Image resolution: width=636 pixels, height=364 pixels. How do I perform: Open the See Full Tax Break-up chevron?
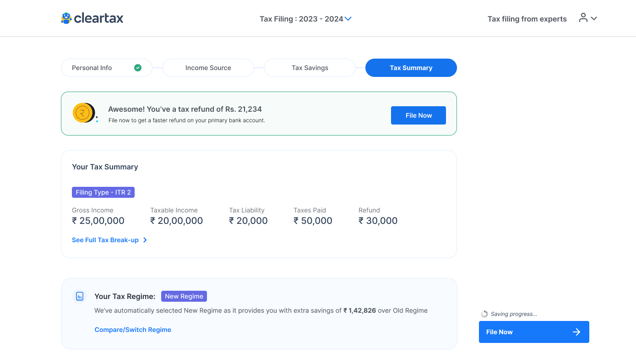coord(145,240)
